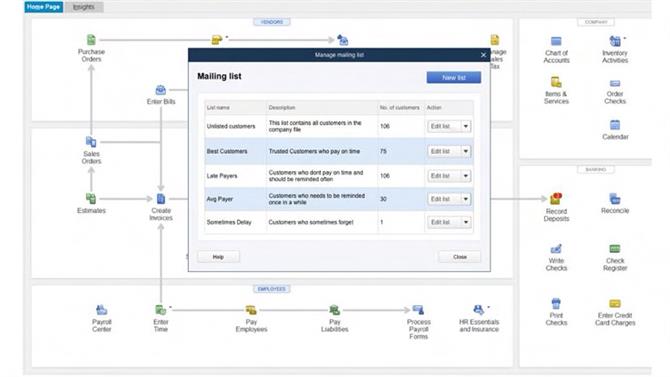The width and height of the screenshot is (670, 377).
Task: Open the Purchase Orders icon
Action: click(x=91, y=40)
